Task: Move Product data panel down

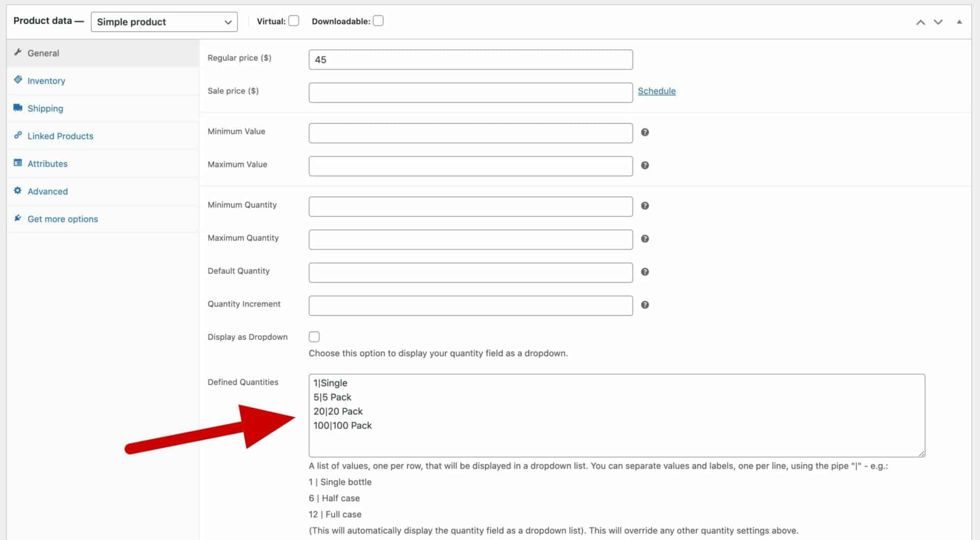Action: coord(938,22)
